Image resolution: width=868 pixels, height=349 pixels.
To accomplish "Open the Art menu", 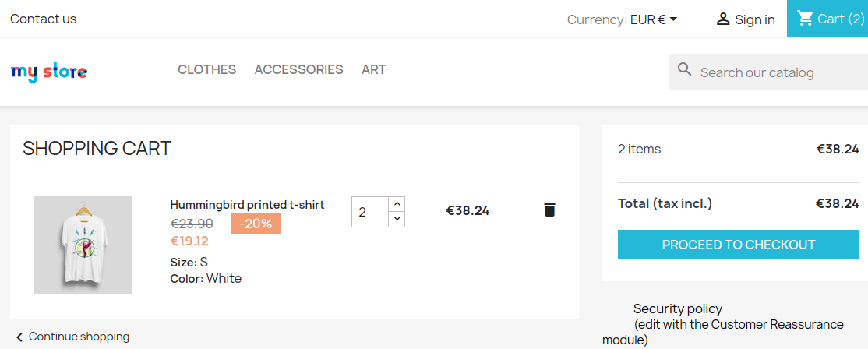I will (x=373, y=69).
